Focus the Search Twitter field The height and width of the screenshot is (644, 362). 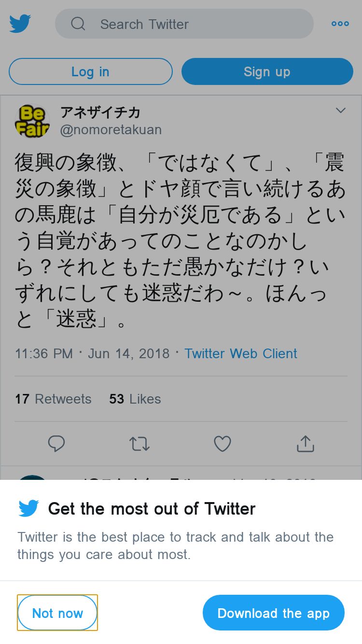click(x=184, y=24)
